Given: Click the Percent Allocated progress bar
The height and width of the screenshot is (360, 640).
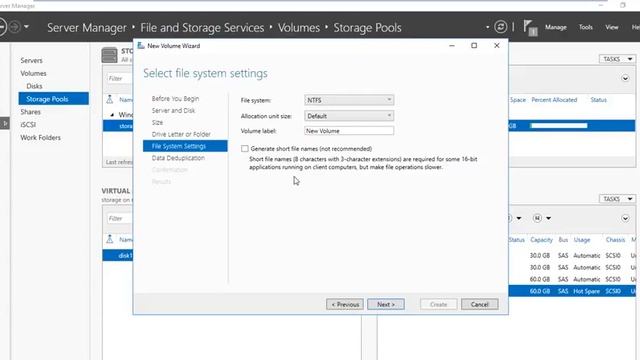Looking at the screenshot, I should pos(559,126).
